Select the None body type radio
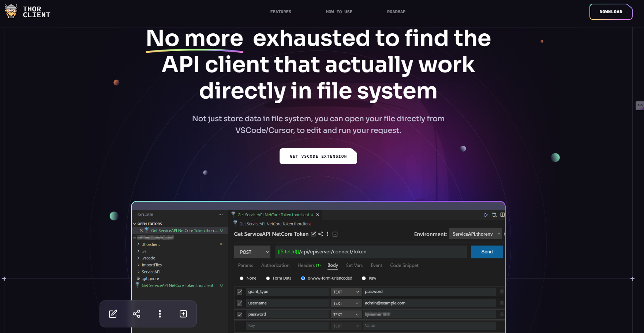 tap(241, 278)
